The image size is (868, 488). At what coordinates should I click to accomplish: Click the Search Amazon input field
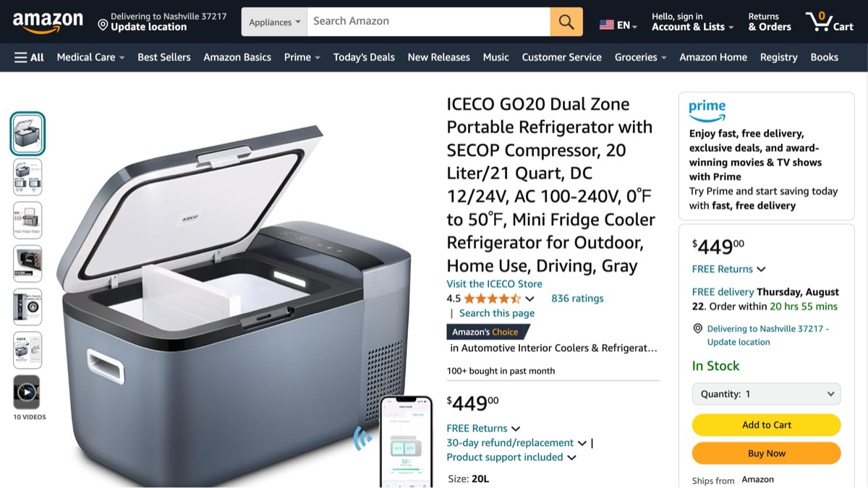point(428,22)
